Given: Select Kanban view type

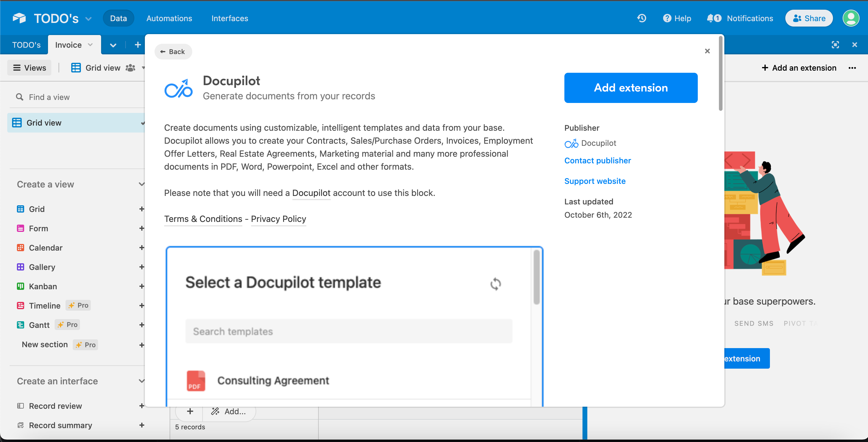Looking at the screenshot, I should [x=43, y=286].
